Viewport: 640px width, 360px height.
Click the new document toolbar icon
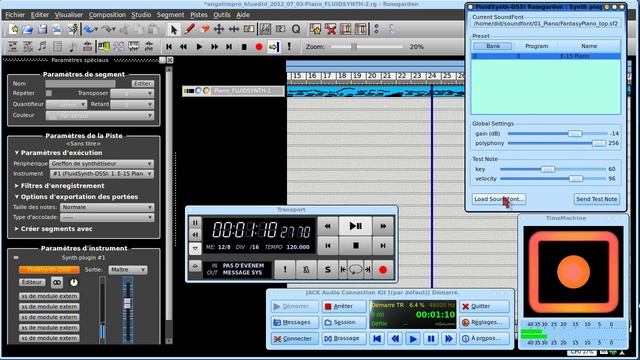click(14, 29)
